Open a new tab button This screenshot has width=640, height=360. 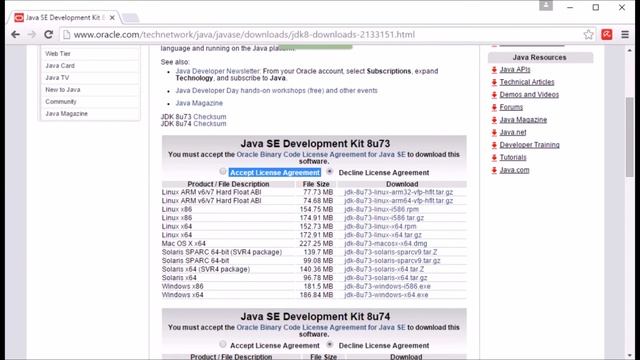click(x=131, y=18)
